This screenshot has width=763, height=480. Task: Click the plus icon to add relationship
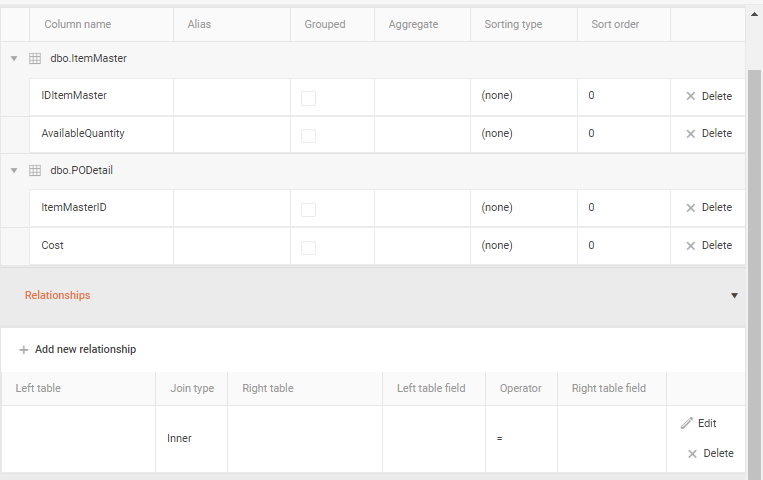point(24,350)
